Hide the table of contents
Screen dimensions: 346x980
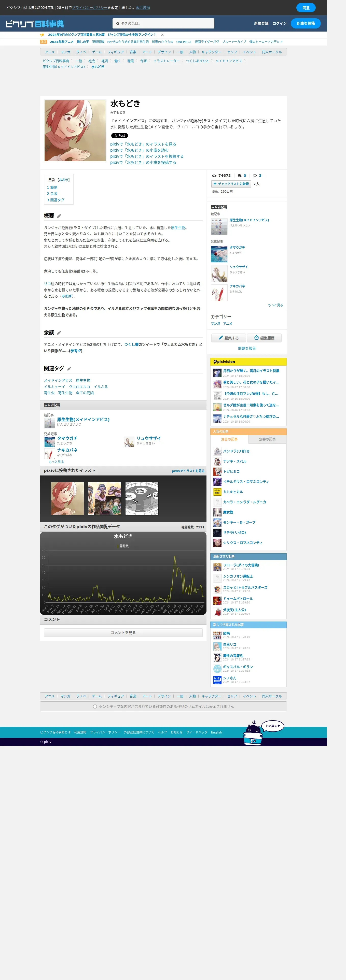click(64, 180)
